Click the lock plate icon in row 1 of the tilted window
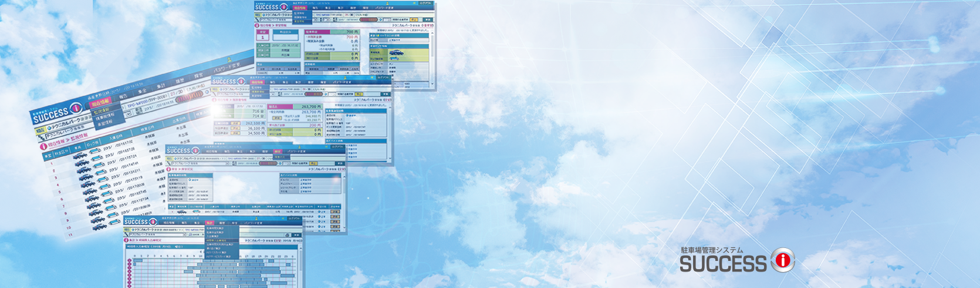980x288 pixels. click(96, 152)
